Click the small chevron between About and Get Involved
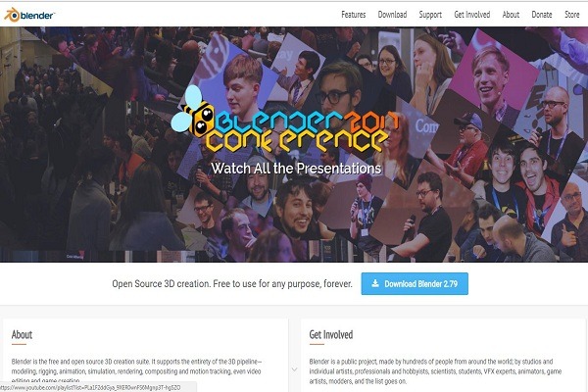The image size is (588, 392). click(294, 369)
